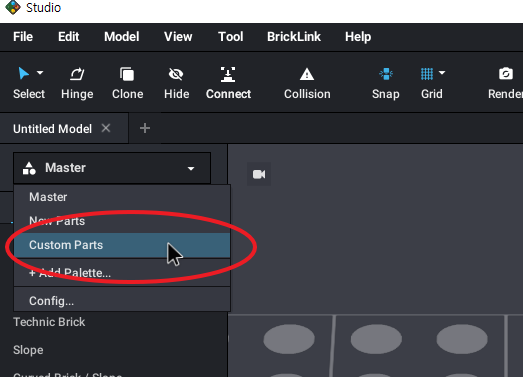Open the Model menu
The width and height of the screenshot is (523, 377).
tap(122, 37)
